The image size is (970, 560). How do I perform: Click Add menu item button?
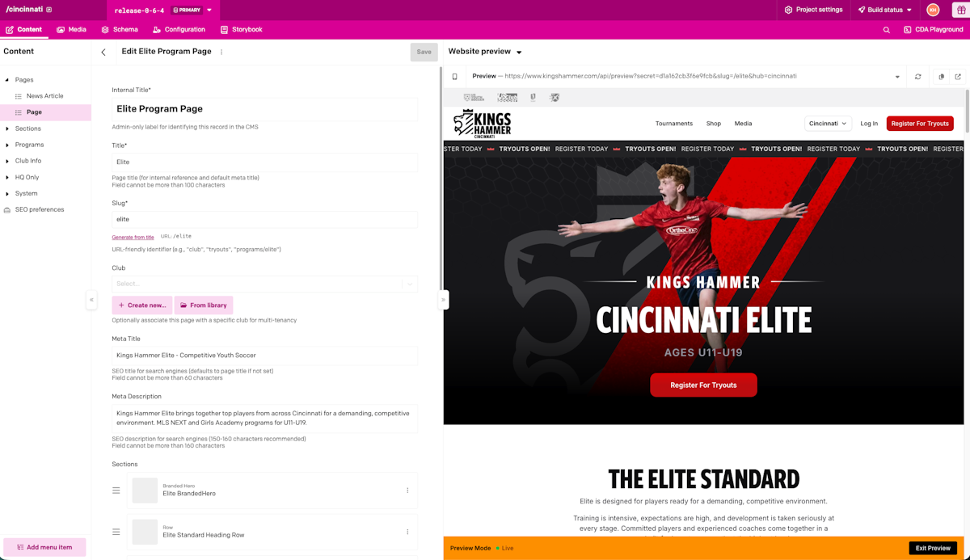pos(44,547)
